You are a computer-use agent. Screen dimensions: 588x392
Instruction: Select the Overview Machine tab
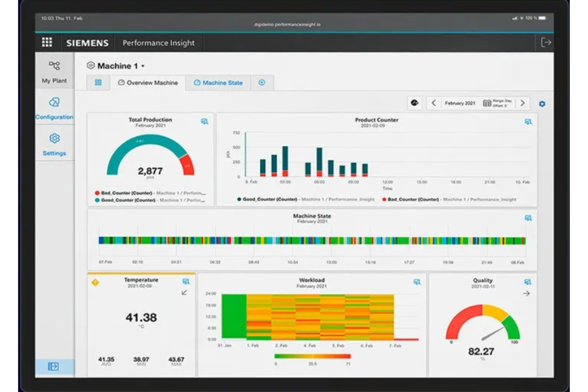(x=149, y=83)
